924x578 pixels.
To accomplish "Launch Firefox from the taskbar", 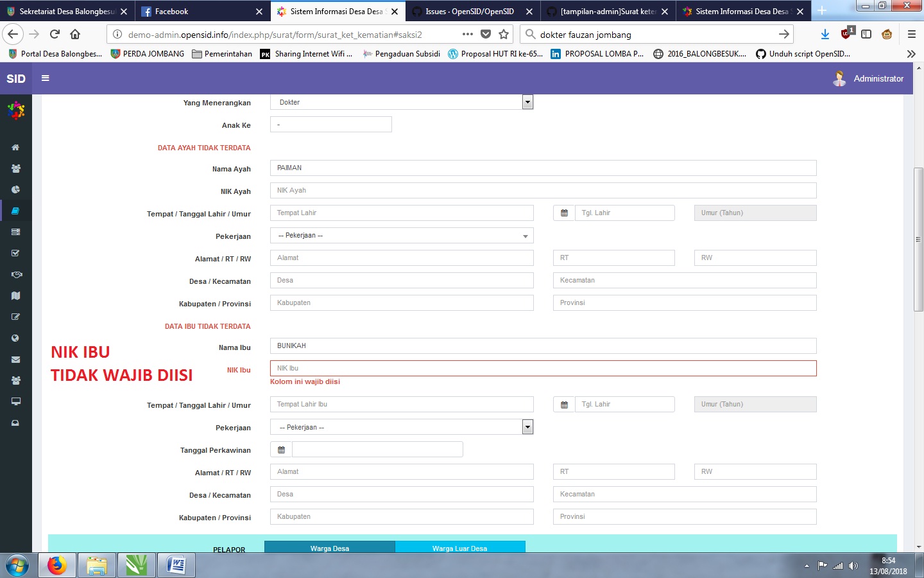I will pos(57,565).
